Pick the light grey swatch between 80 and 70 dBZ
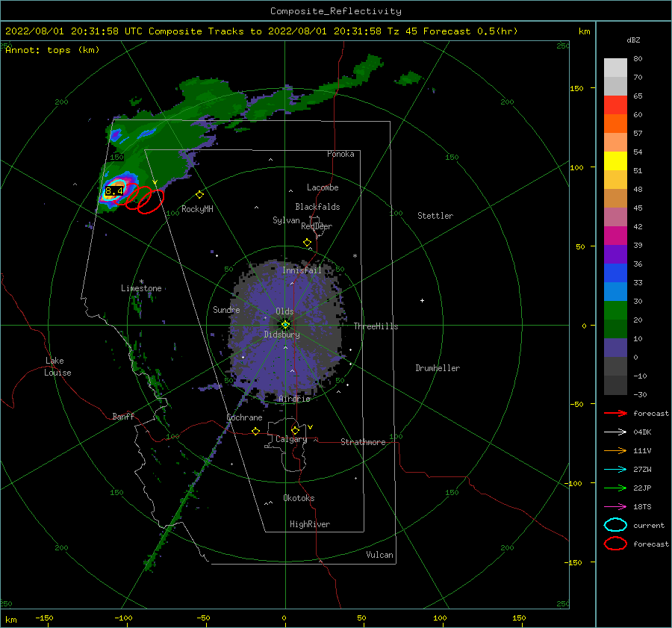This screenshot has height=628, width=672. (x=615, y=68)
